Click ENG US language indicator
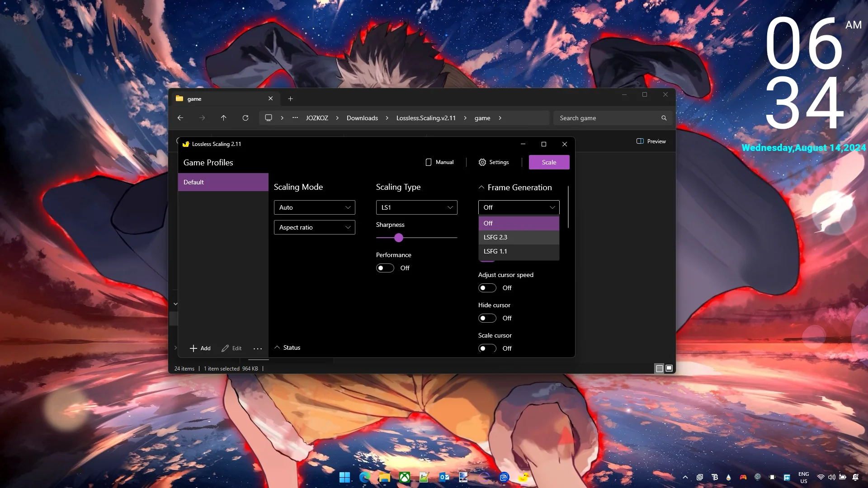 (x=803, y=478)
